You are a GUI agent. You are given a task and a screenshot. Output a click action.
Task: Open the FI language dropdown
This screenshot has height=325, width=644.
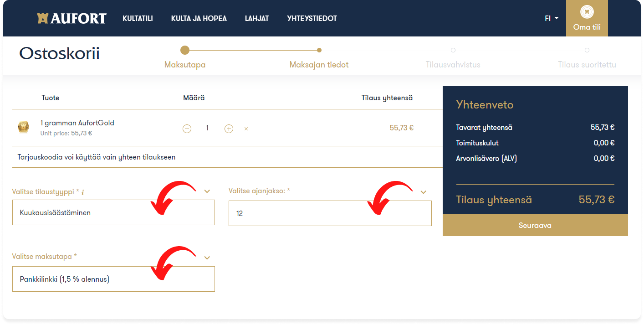tap(551, 19)
